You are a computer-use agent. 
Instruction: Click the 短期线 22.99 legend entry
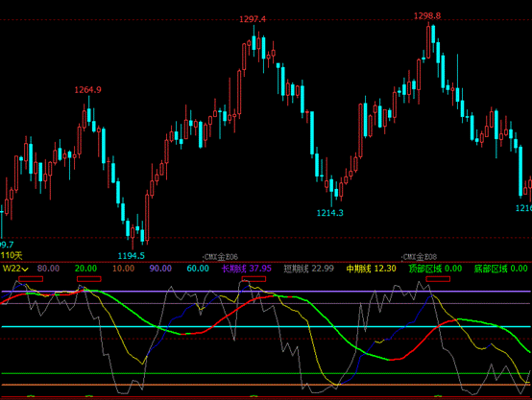(x=309, y=269)
